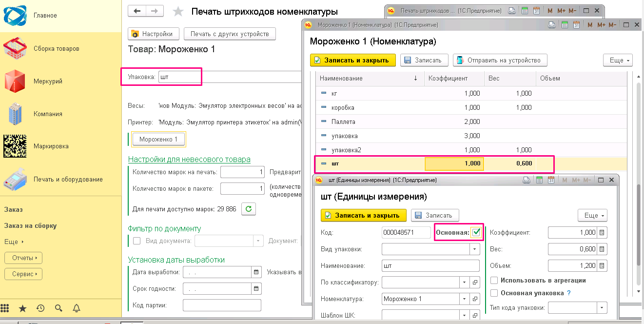Click Отправить на устройство button
This screenshot has height=324, width=644.
[x=500, y=60]
